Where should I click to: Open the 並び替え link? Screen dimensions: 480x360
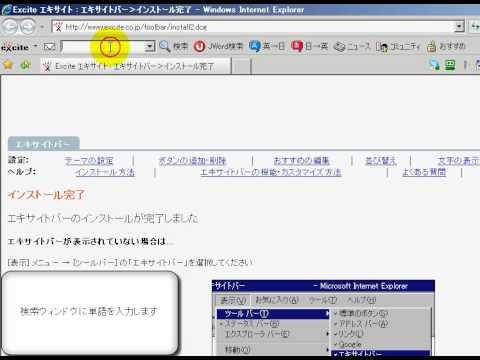click(381, 161)
